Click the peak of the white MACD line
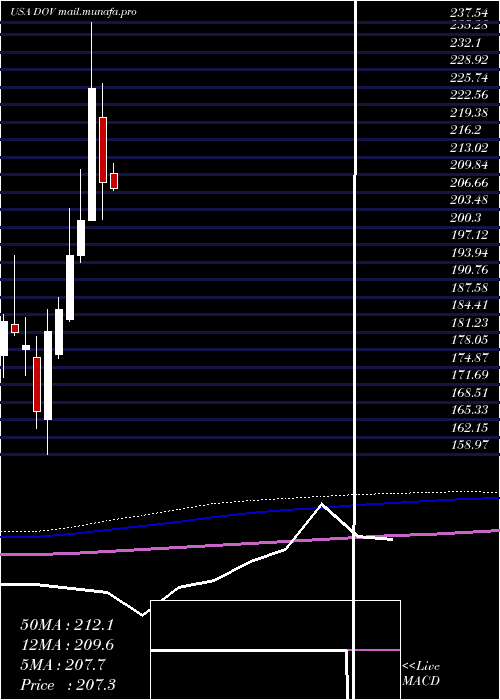Screen dimensions: 500x700 321,504
